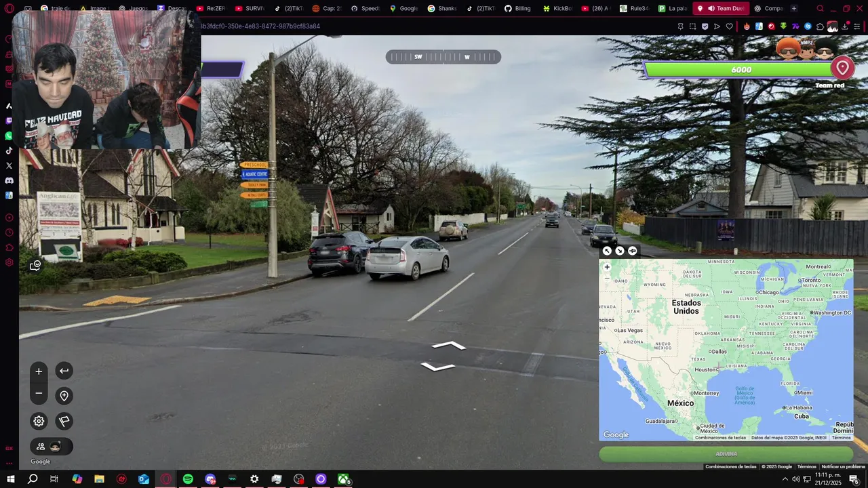Switch to the Shanks tab

click(442, 8)
